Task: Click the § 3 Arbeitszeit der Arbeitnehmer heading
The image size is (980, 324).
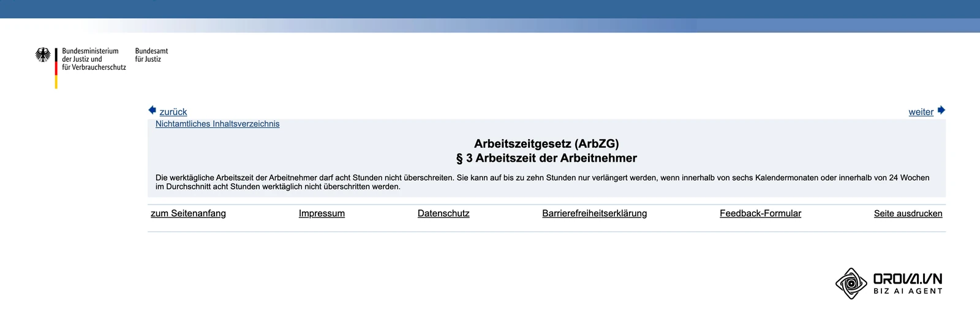Action: [x=546, y=158]
